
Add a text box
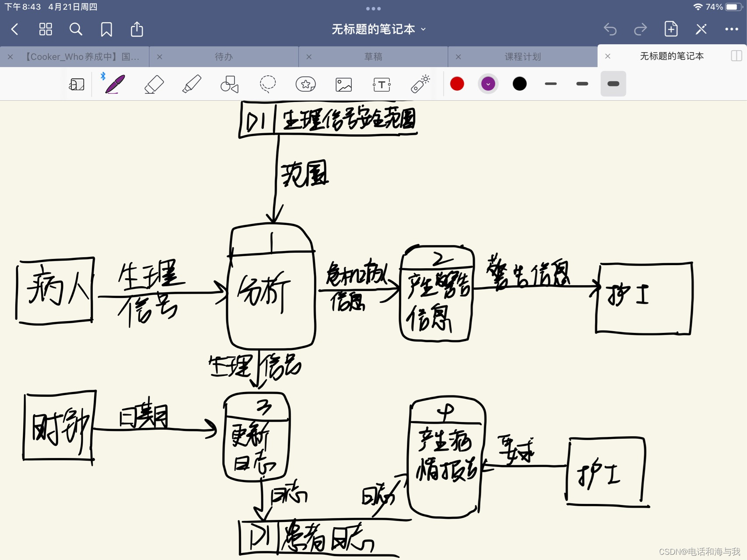381,84
